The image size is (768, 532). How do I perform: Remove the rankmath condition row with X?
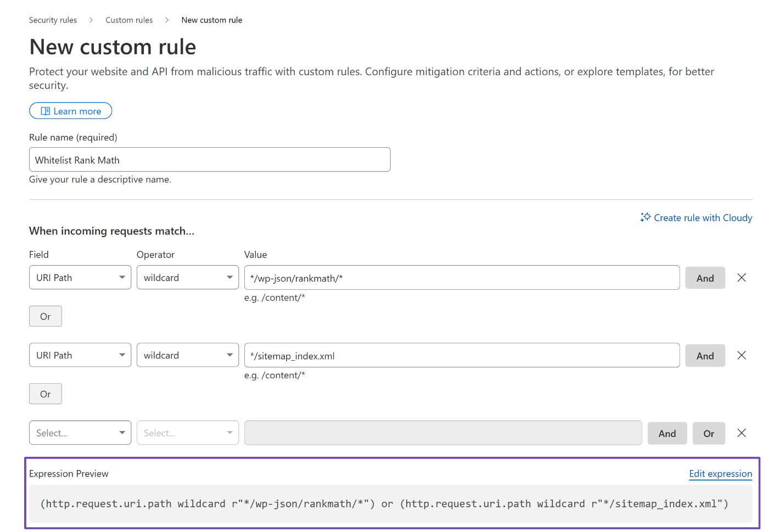point(742,278)
